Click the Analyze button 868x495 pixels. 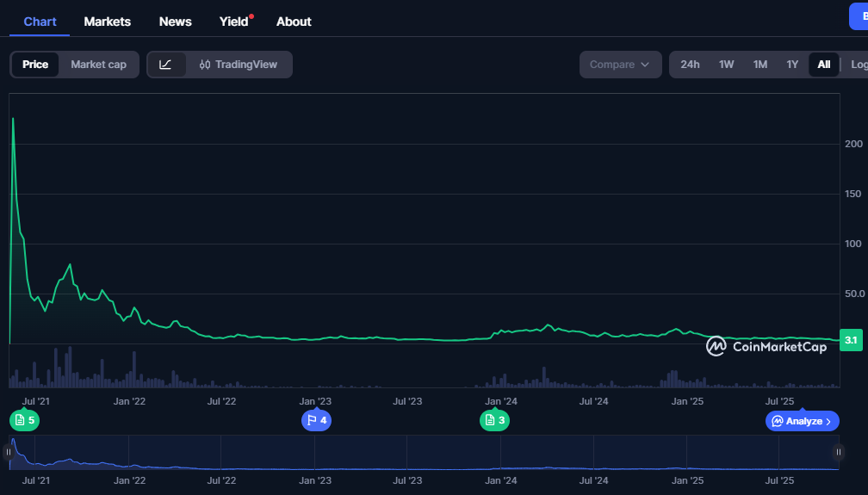pos(803,421)
